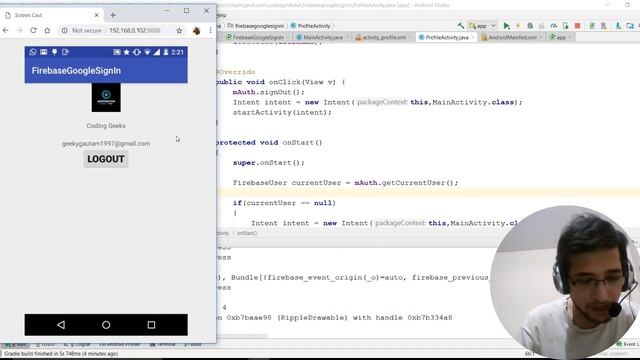Open the Logcat tool window tab
The image size is (640, 360).
click(x=77, y=345)
